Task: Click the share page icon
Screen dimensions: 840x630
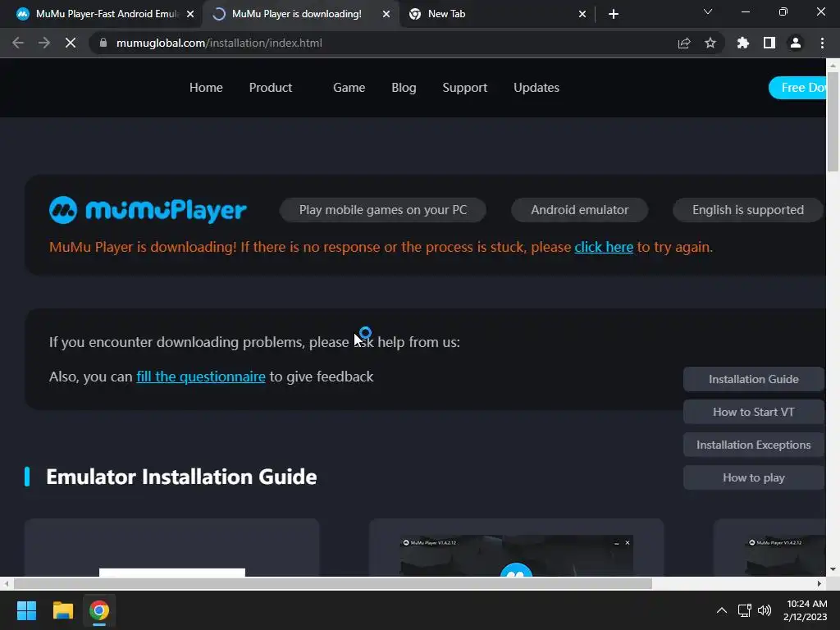Action: click(684, 43)
